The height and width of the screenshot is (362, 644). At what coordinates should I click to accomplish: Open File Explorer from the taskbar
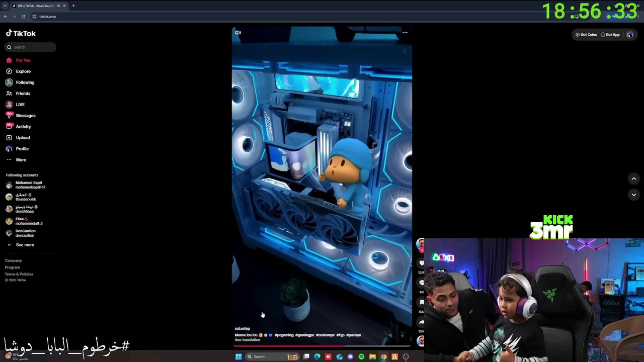372,357
